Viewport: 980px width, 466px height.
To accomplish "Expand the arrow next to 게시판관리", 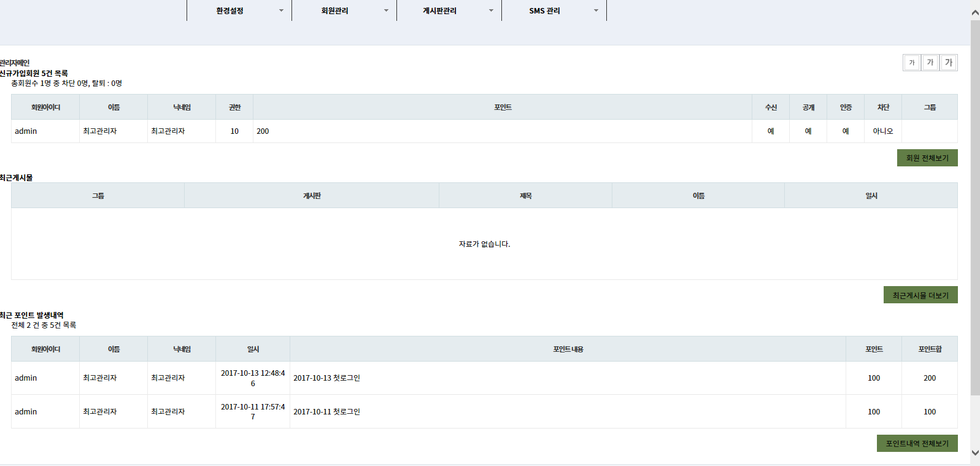I will 492,10.
